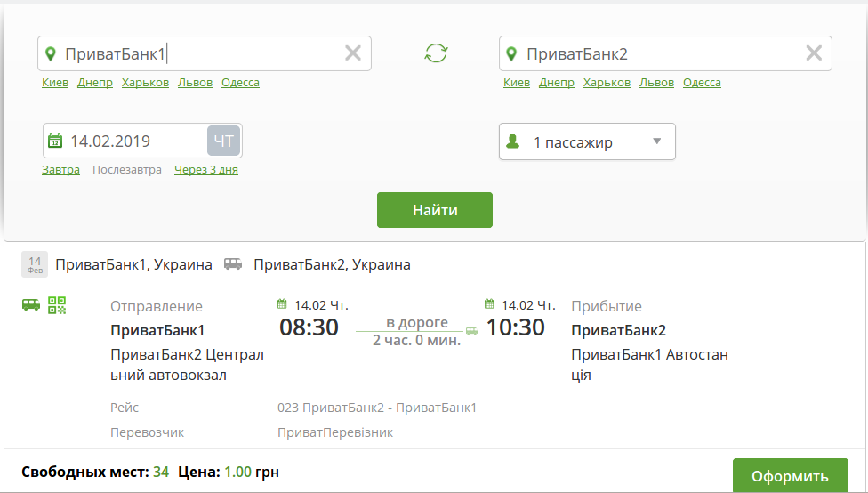
Task: Click the calendar icon in date field
Action: pos(55,141)
